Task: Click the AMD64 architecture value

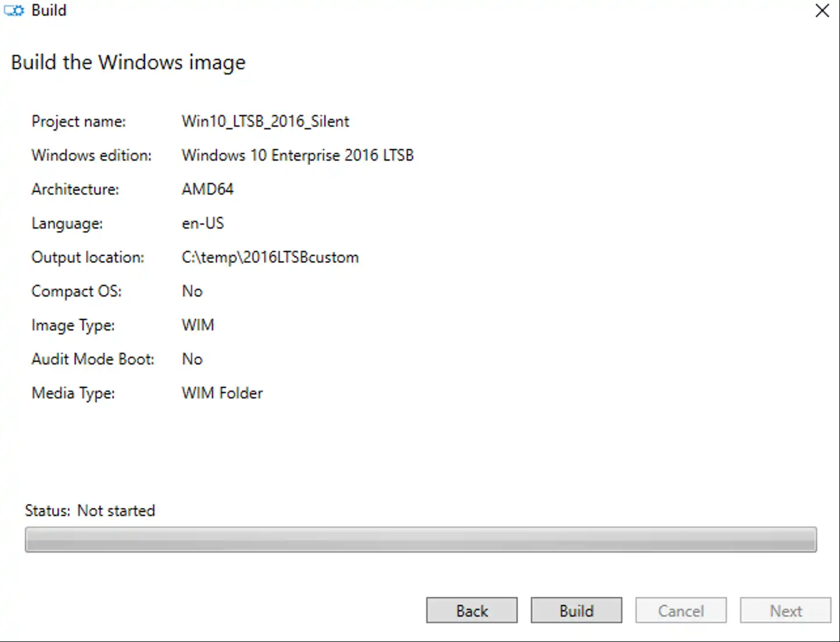Action: point(207,189)
